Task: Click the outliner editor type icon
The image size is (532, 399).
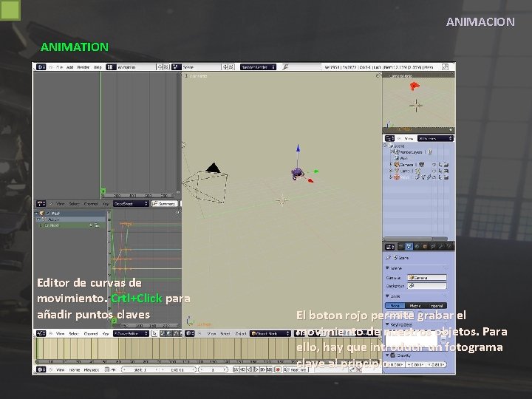Action: tap(389, 138)
